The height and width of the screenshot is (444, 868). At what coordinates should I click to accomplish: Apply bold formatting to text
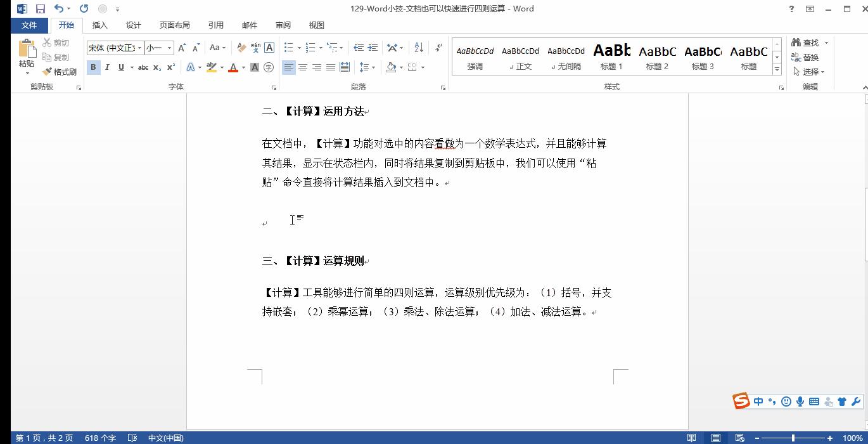93,67
